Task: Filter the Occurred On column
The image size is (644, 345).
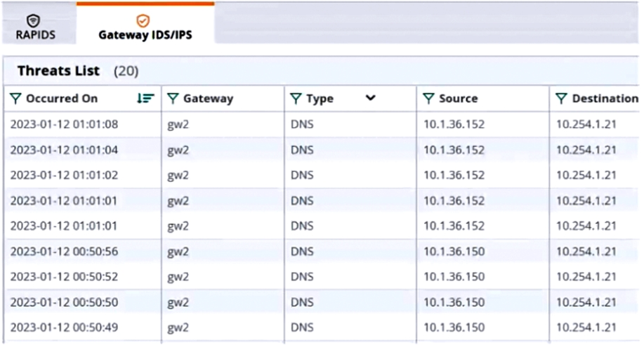Action: tap(15, 99)
